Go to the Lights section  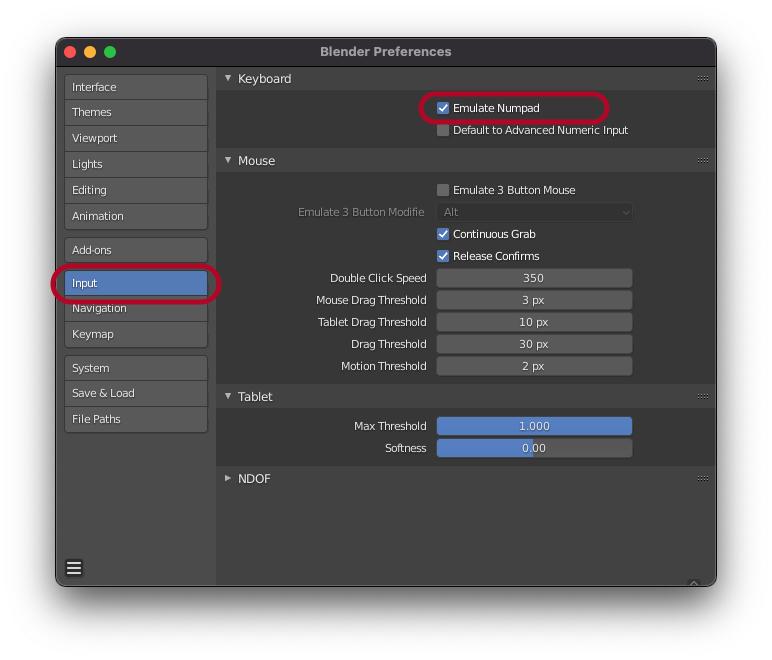[136, 164]
